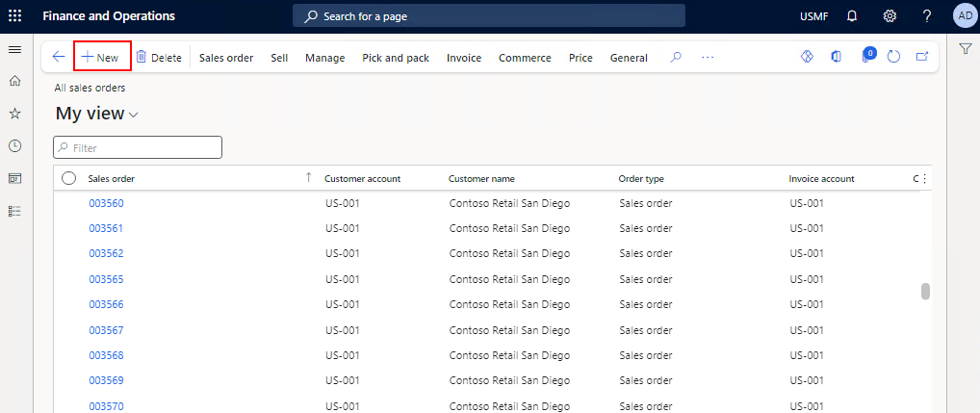
Task: Click Sales order column header
Action: point(112,179)
